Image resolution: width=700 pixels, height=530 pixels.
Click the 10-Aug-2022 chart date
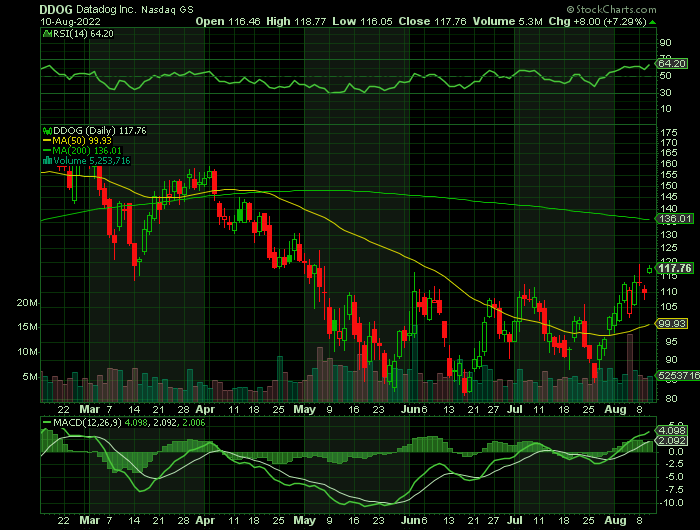pos(70,21)
